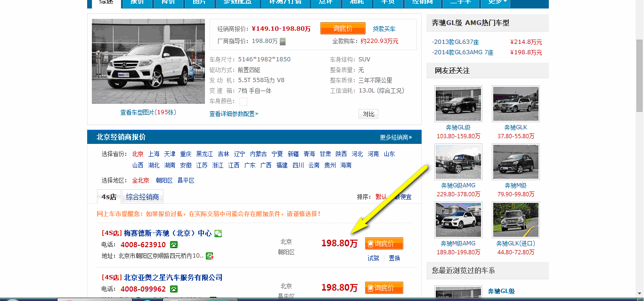Select province 海南
The image size is (644, 301).
click(x=346, y=165)
